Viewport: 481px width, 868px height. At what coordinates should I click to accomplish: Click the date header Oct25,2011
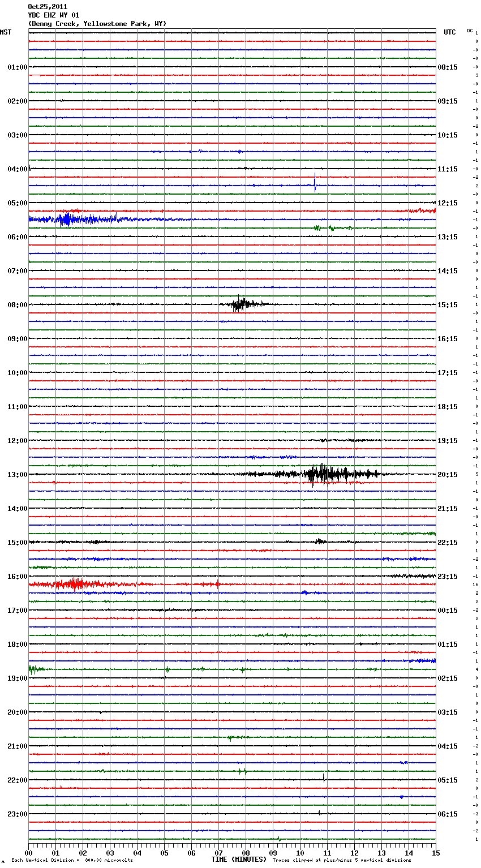(x=48, y=7)
